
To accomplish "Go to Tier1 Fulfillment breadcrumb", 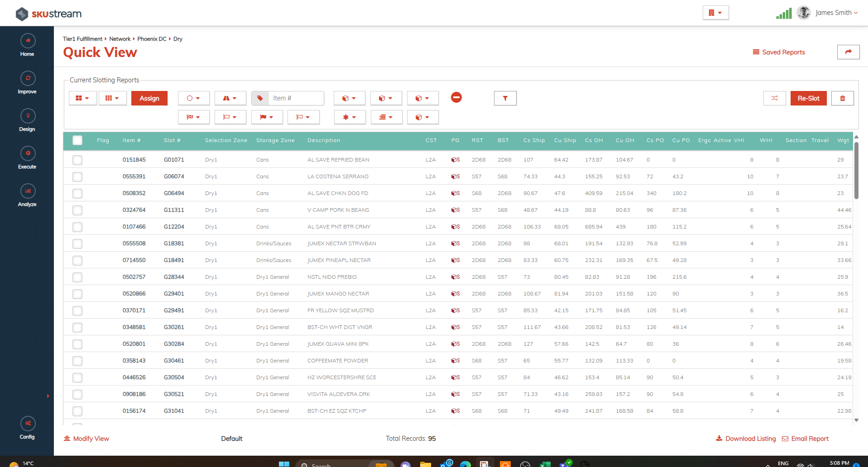I will tap(82, 39).
